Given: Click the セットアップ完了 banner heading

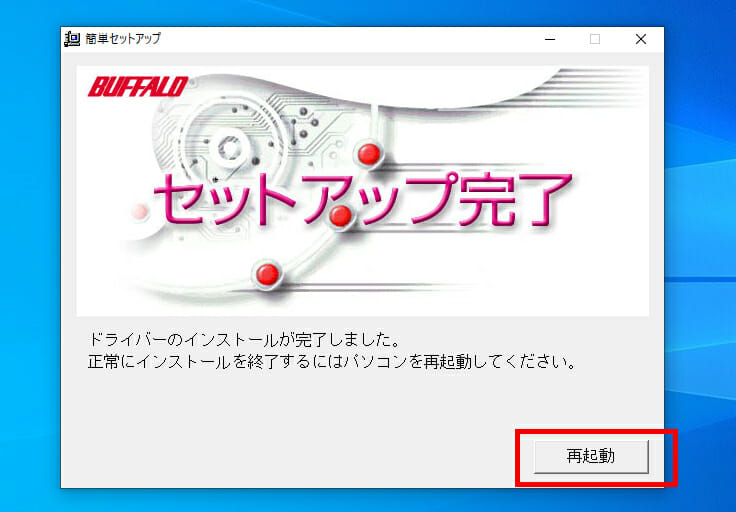Looking at the screenshot, I should pyautogui.click(x=362, y=199).
